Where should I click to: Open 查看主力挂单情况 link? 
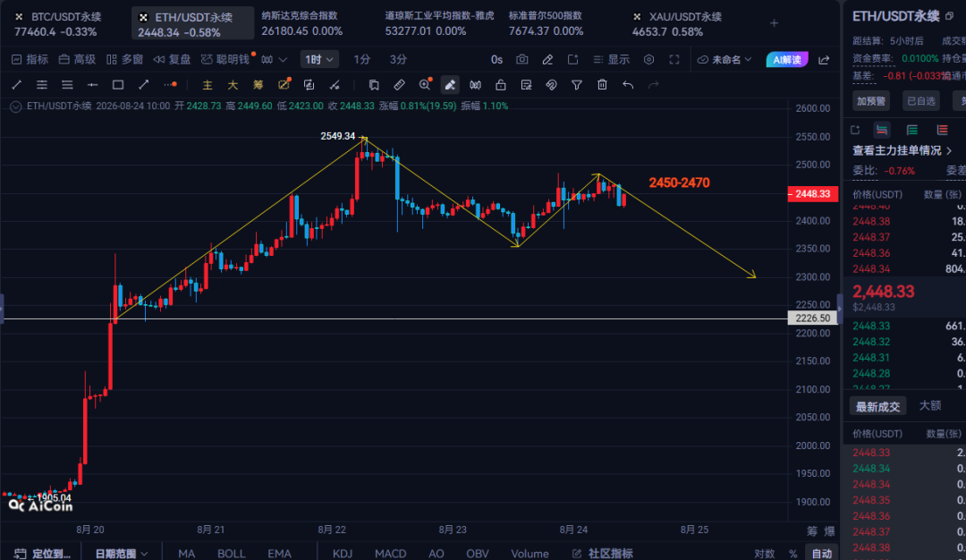pos(902,150)
